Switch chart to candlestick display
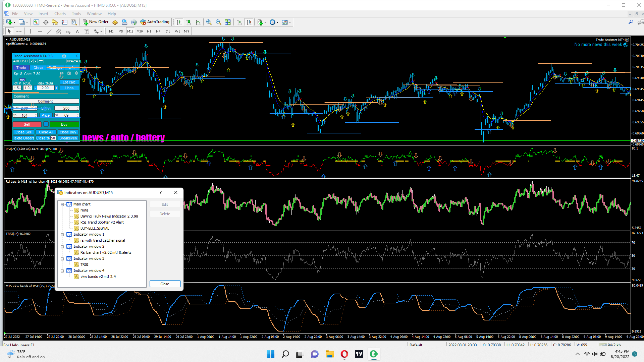 click(x=189, y=22)
